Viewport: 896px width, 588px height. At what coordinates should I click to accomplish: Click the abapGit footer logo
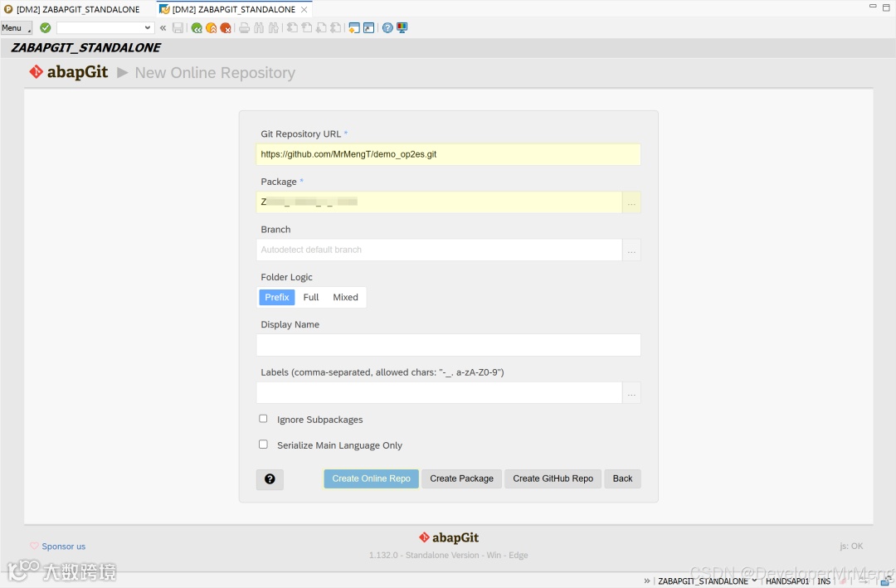tap(449, 537)
